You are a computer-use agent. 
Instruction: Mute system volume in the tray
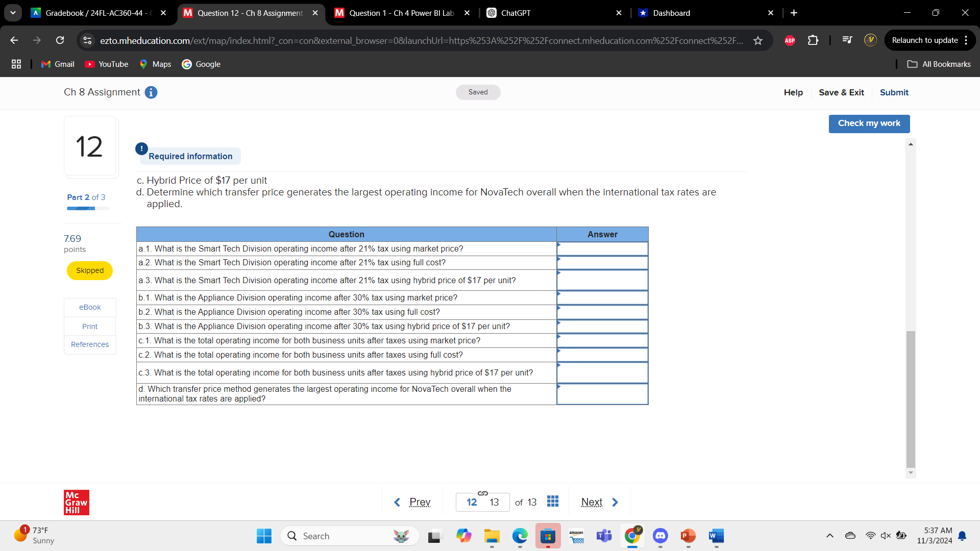(885, 536)
